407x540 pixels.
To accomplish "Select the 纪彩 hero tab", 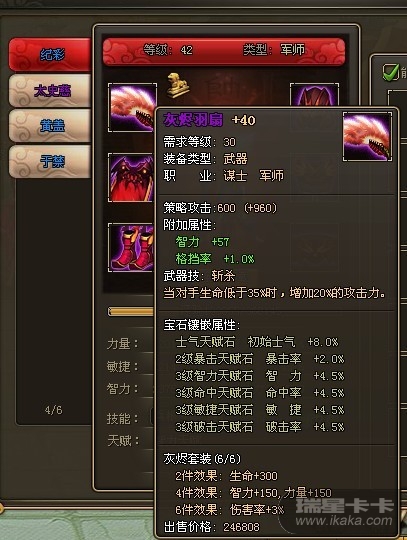I will pyautogui.click(x=50, y=55).
